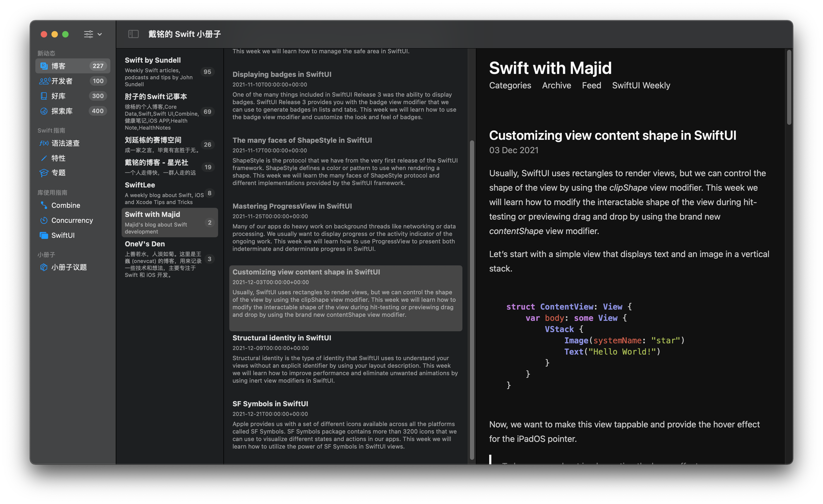Image resolution: width=823 pixels, height=504 pixels.
Task: Click the SwiftUI Weekly link
Action: click(641, 85)
